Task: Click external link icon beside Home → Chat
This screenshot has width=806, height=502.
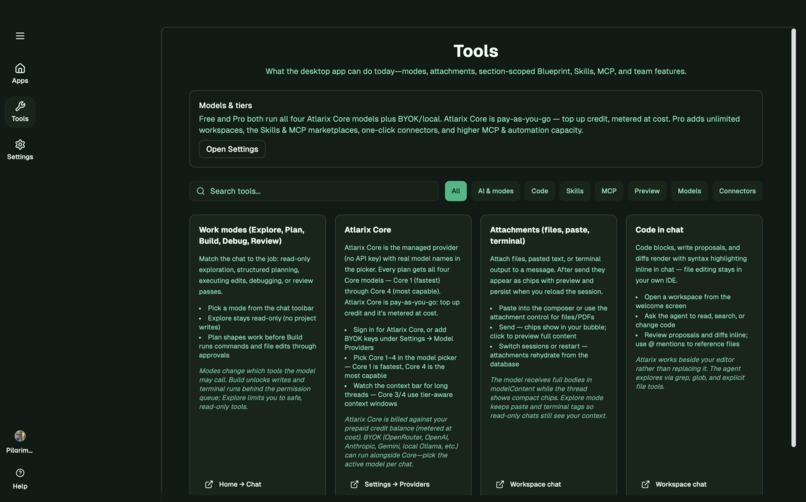Action: coord(209,484)
